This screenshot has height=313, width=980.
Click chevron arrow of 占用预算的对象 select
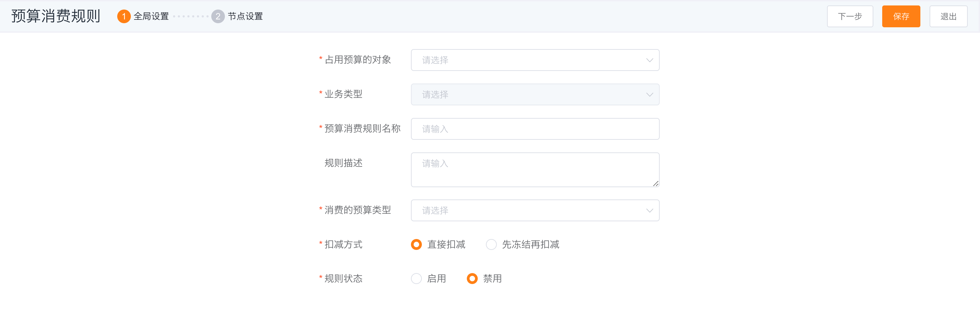tap(649, 60)
